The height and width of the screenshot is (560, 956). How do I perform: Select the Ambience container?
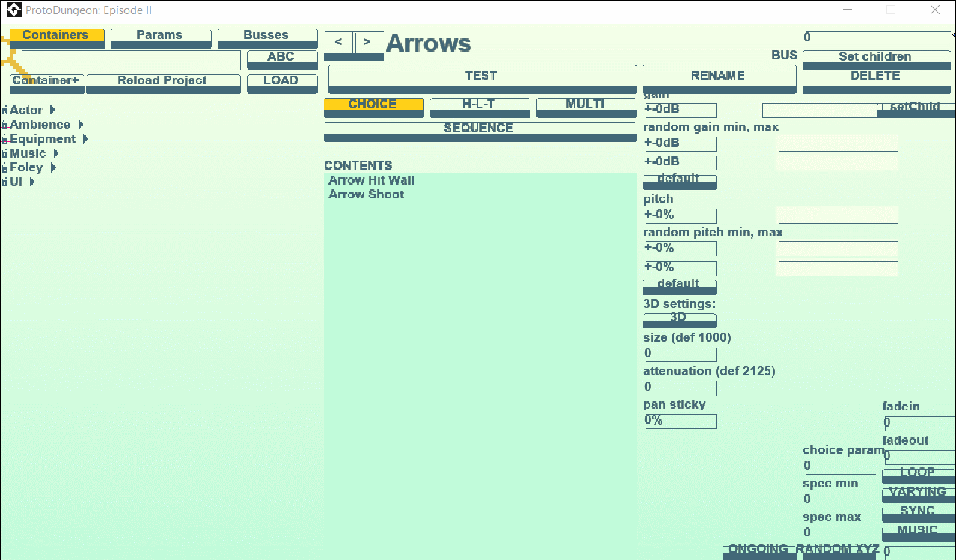[40, 125]
